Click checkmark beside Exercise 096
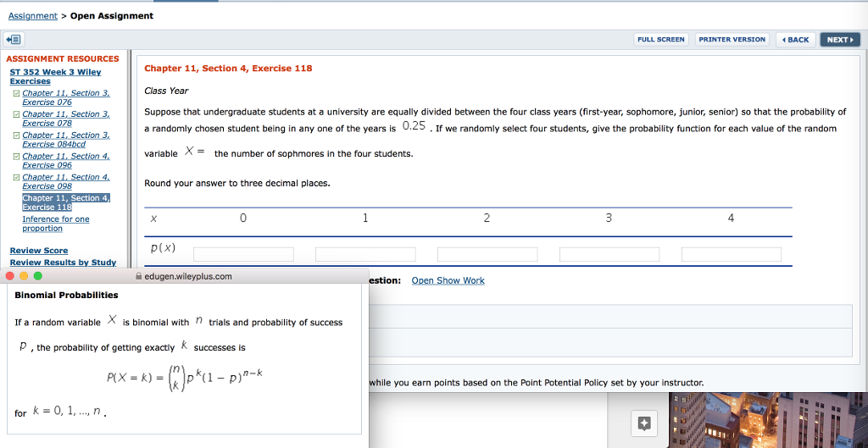 (x=16, y=157)
